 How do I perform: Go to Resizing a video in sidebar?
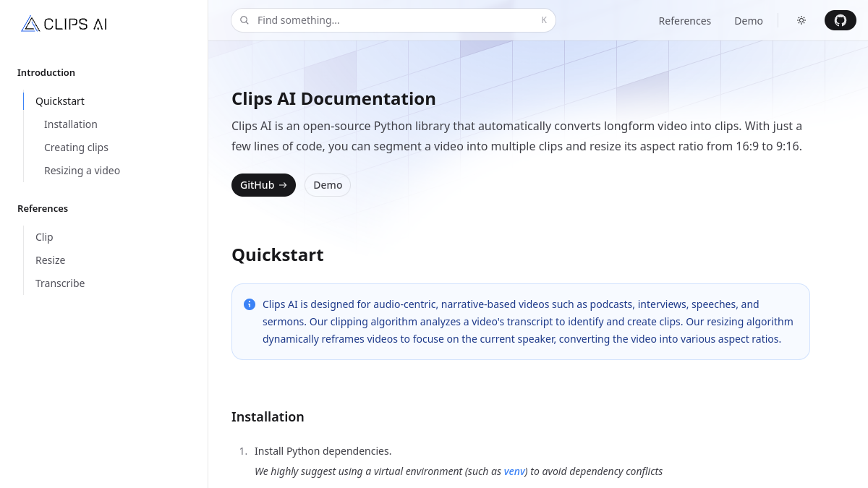[82, 171]
